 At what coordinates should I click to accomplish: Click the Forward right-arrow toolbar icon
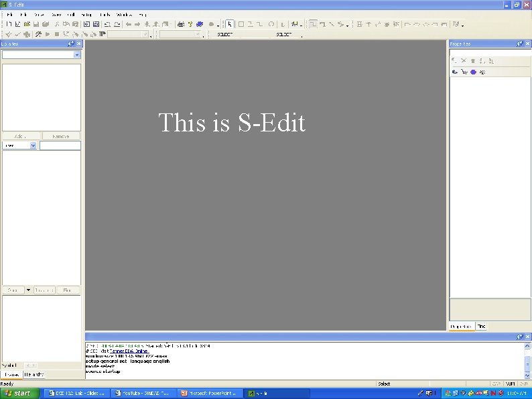tap(137, 24)
